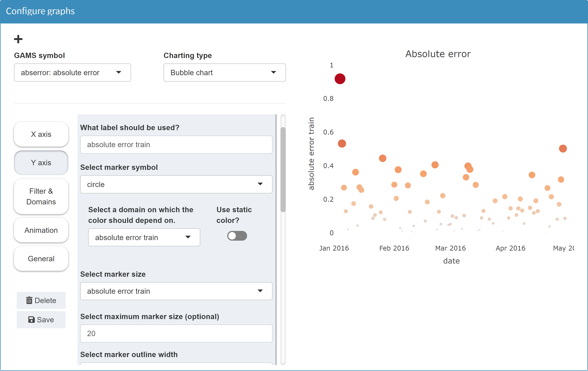Click the floppy disk Save icon
This screenshot has height=371, width=588.
pyautogui.click(x=31, y=319)
